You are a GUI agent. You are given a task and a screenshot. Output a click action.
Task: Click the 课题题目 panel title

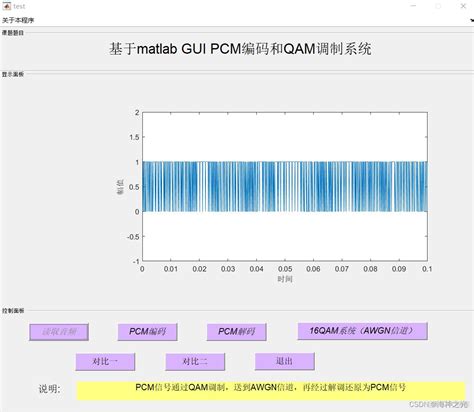[13, 33]
